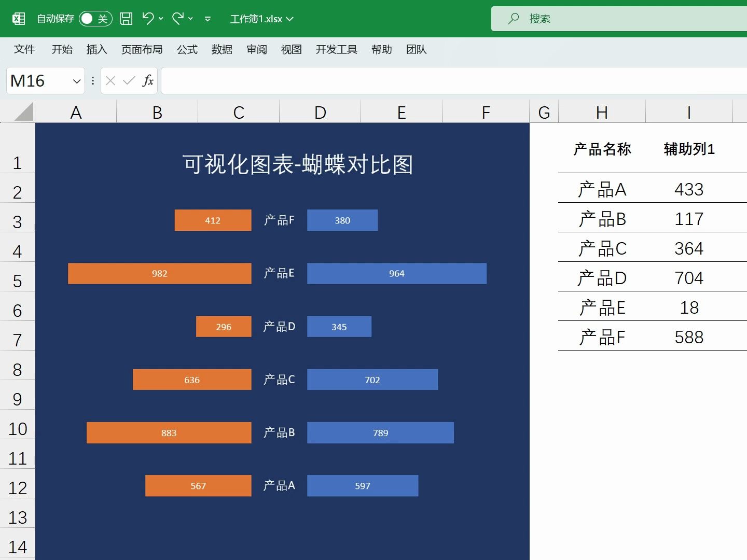This screenshot has height=560, width=747.
Task: Expand the Redo history dropdown
Action: click(x=190, y=19)
